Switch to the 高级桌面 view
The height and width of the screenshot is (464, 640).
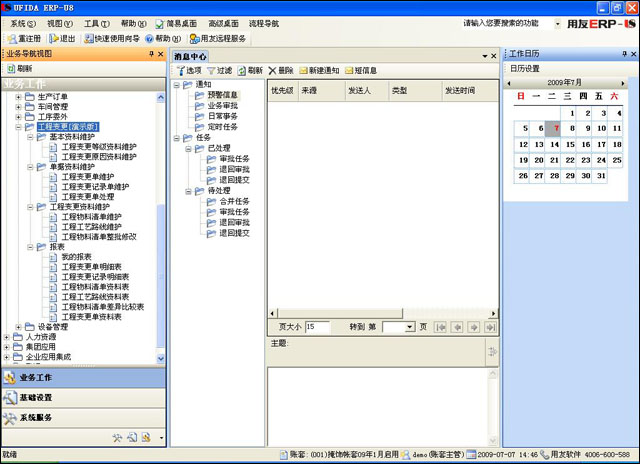[x=223, y=24]
